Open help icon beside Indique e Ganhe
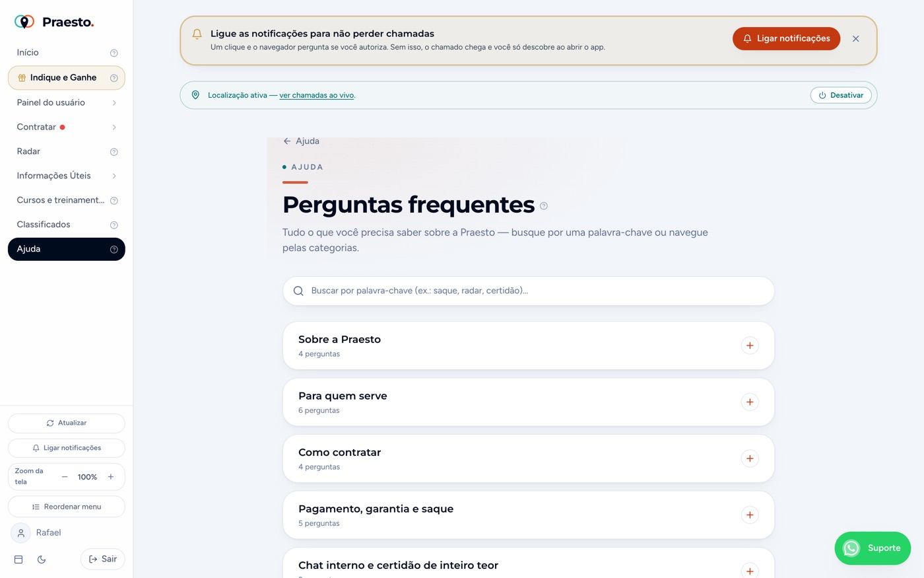This screenshot has height=578, width=924. point(114,78)
